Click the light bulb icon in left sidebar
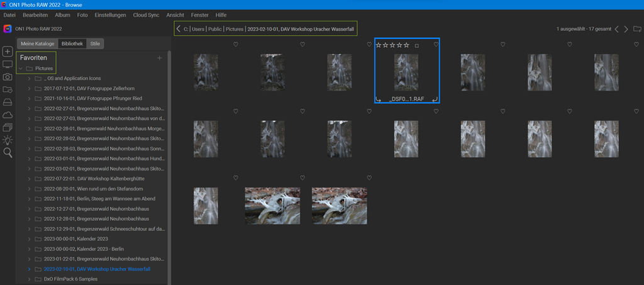Viewport: 644px width, 285px height. (x=8, y=140)
